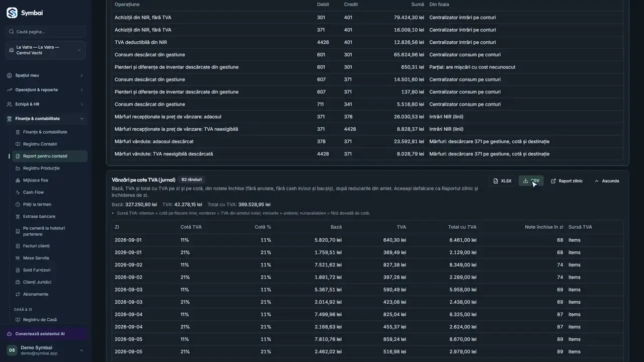Focus the Caută pagina search field

[45, 32]
